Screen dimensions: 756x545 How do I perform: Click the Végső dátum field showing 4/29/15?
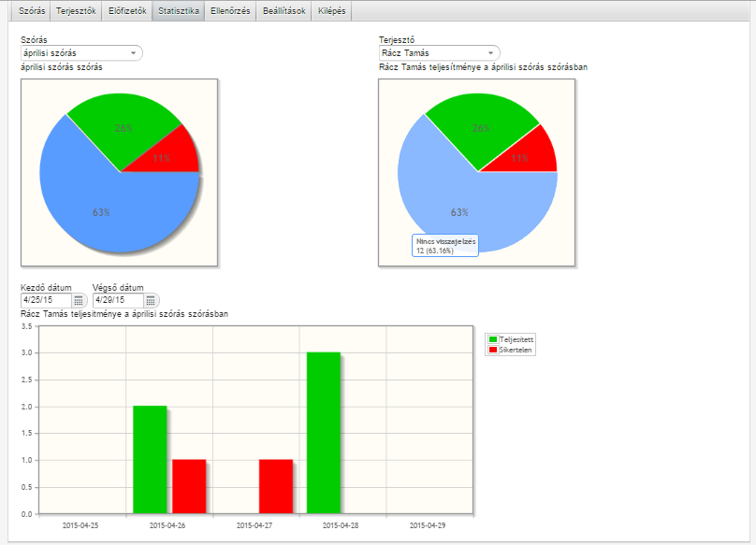(x=118, y=300)
